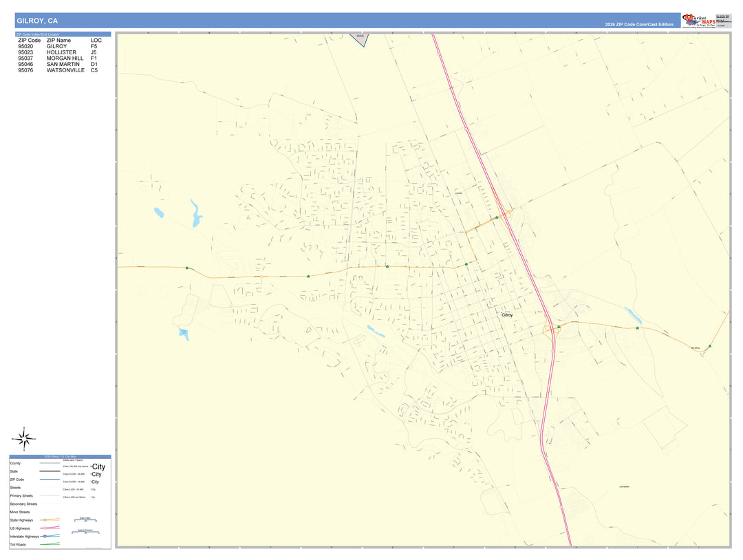
Task: Click the orange State Highways line sample
Action: (50, 519)
